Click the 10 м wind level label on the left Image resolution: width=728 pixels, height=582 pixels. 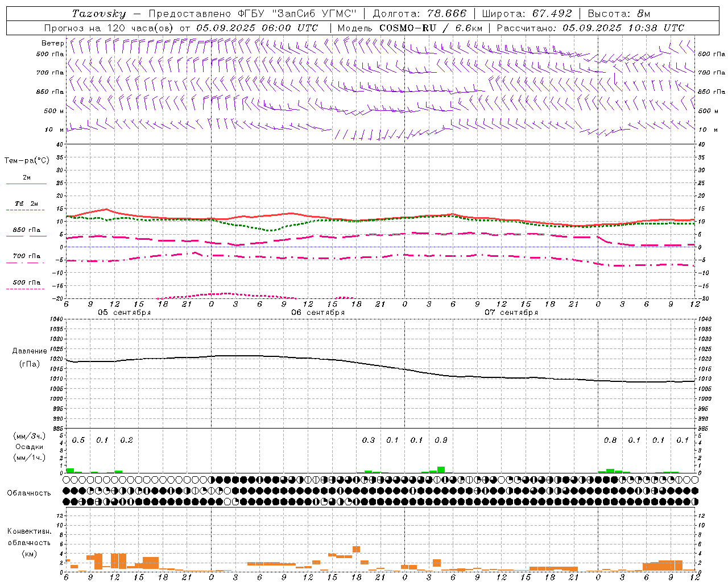[54, 130]
